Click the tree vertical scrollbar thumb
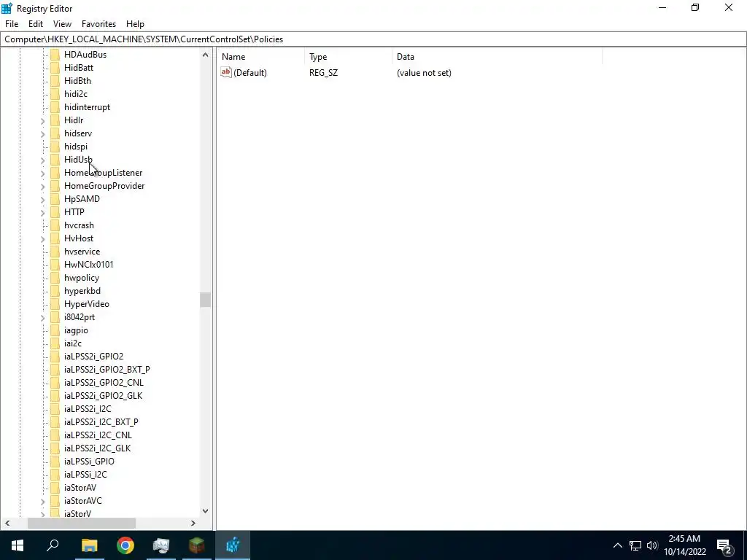 tap(205, 300)
